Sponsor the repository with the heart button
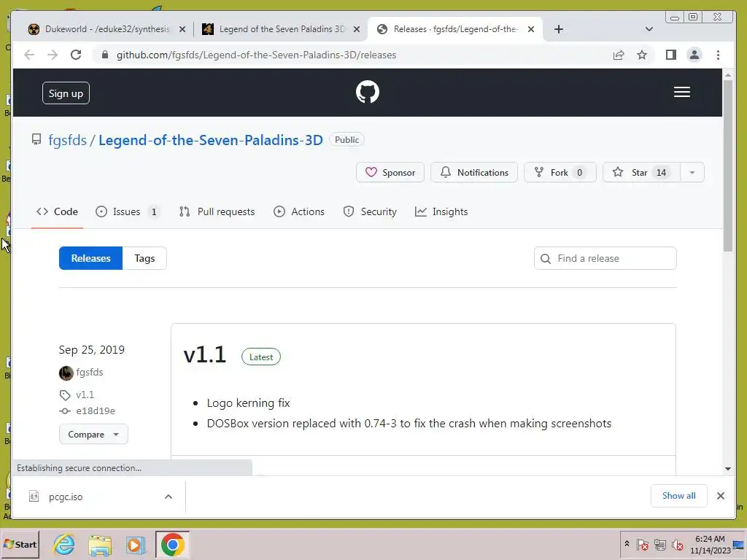The image size is (747, 560). coord(390,172)
